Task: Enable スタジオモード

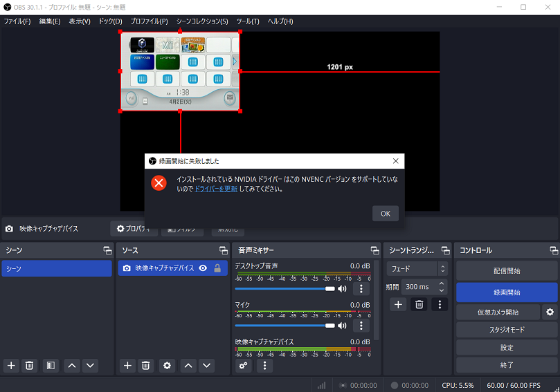Action: coord(507,330)
